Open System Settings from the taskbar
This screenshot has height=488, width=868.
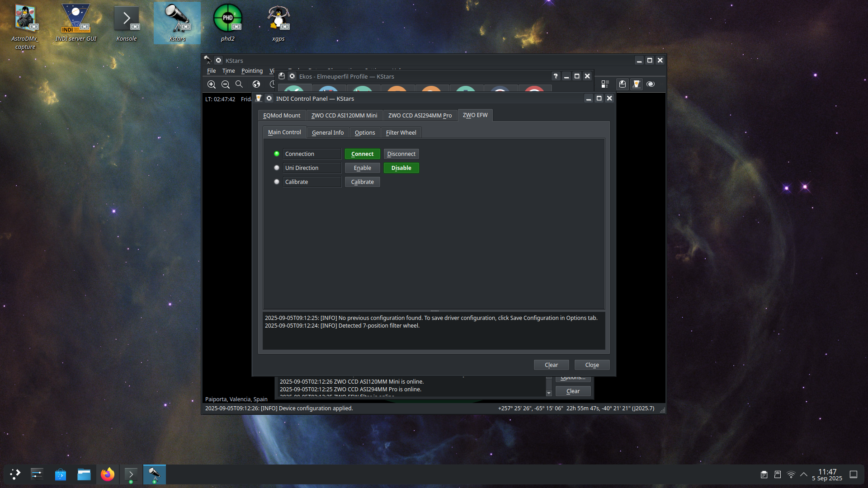pyautogui.click(x=37, y=474)
